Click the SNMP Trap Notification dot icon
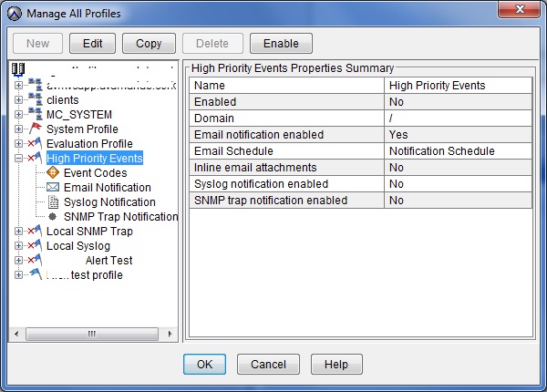 52,217
